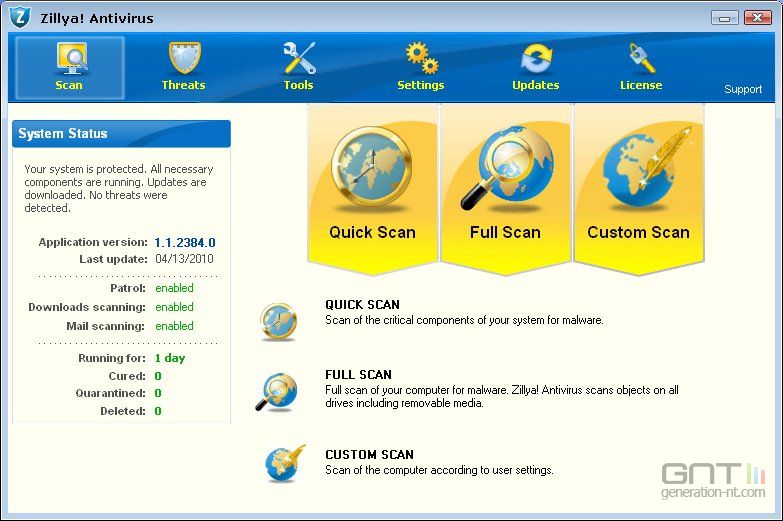Open the Tools wrench and screwdriver icon

[x=299, y=58]
